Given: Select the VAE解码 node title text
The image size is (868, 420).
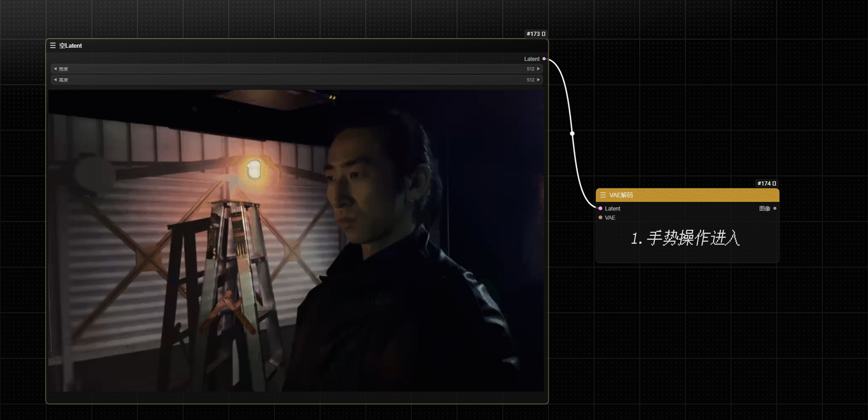Looking at the screenshot, I should tap(621, 195).
